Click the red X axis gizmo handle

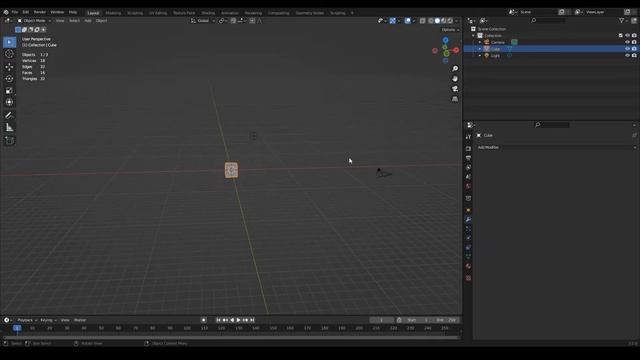(x=456, y=50)
